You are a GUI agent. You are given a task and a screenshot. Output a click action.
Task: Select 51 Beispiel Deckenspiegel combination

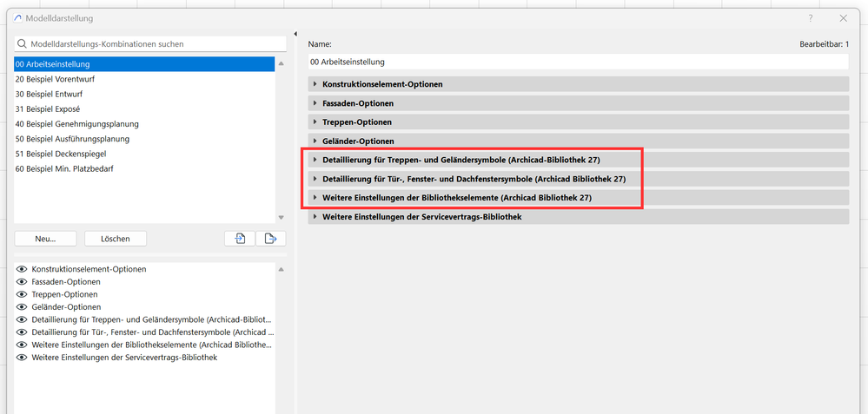pos(144,154)
